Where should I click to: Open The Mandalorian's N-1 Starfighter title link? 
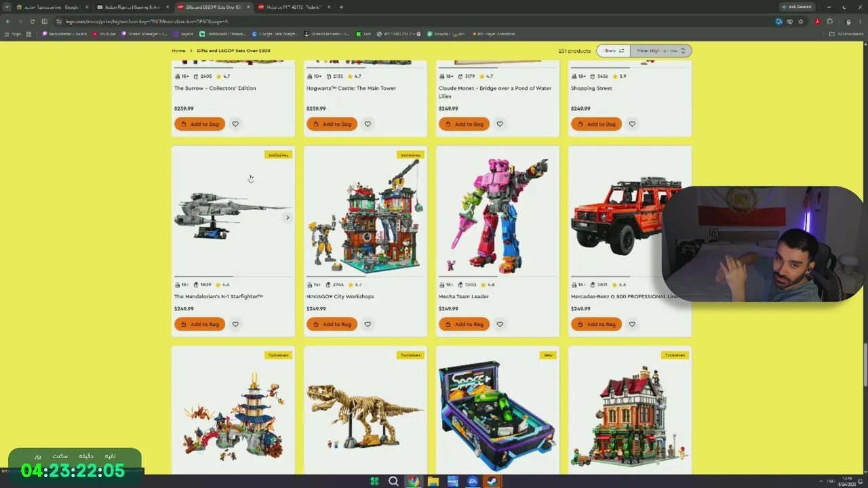(218, 296)
